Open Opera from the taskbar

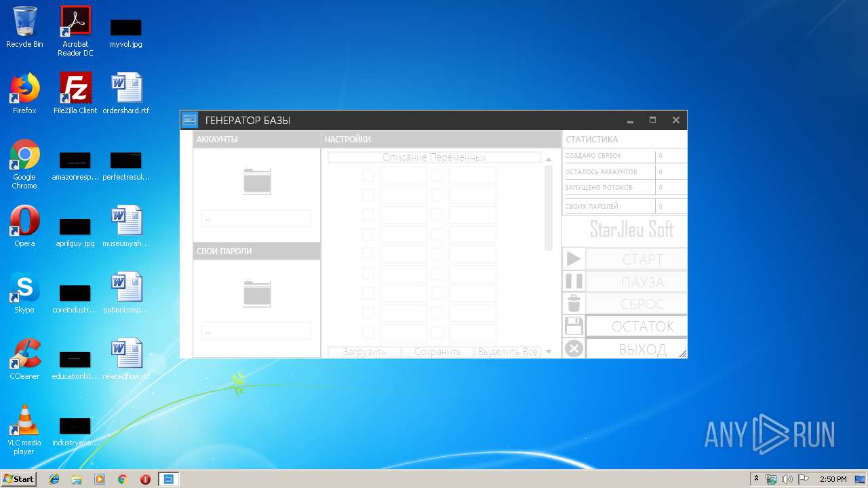[145, 479]
